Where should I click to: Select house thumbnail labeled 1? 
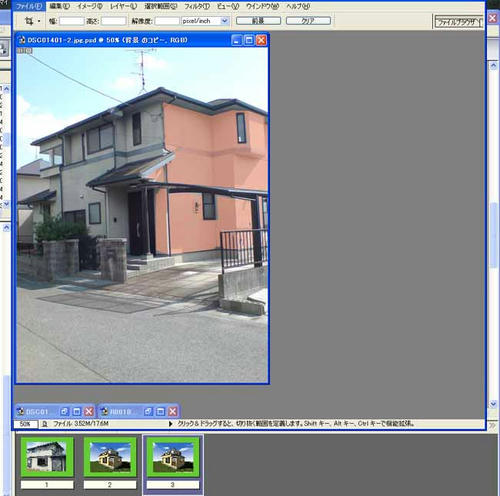click(47, 457)
